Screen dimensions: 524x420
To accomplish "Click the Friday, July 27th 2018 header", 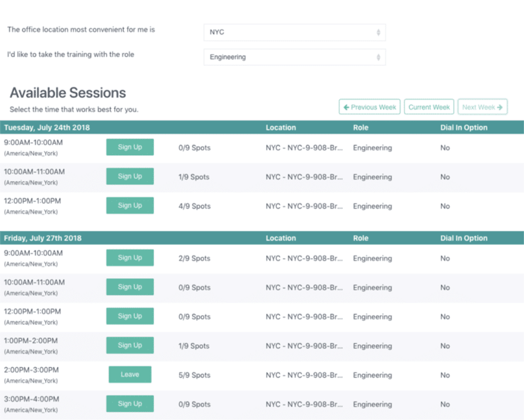I will click(x=43, y=238).
